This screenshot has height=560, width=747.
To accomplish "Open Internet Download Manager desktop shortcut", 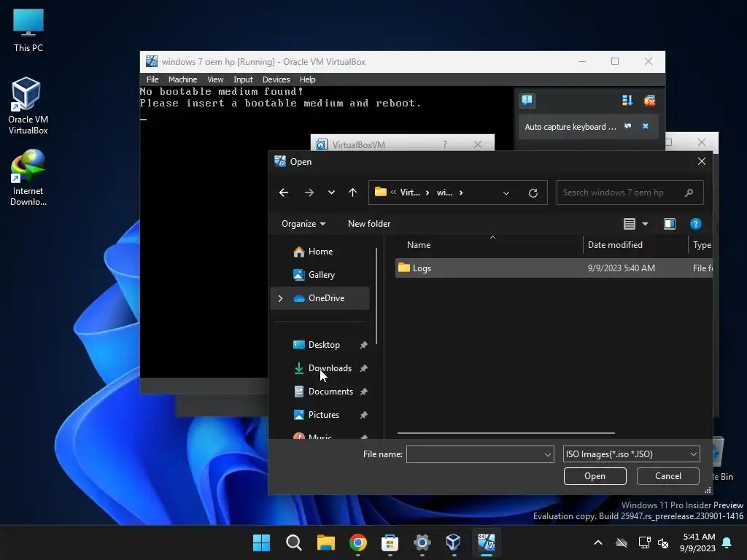I will pos(28,178).
